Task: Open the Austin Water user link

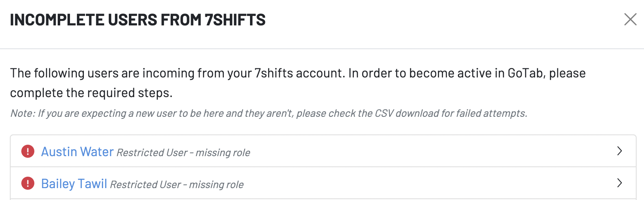Action: [x=77, y=152]
